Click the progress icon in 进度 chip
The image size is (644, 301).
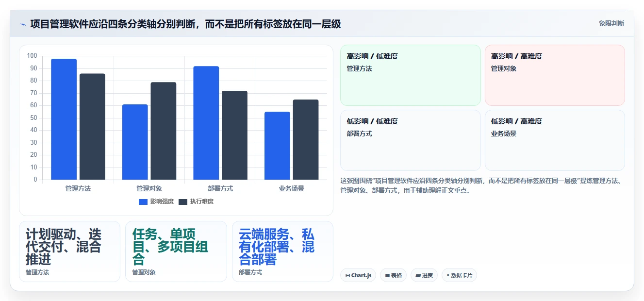point(418,276)
